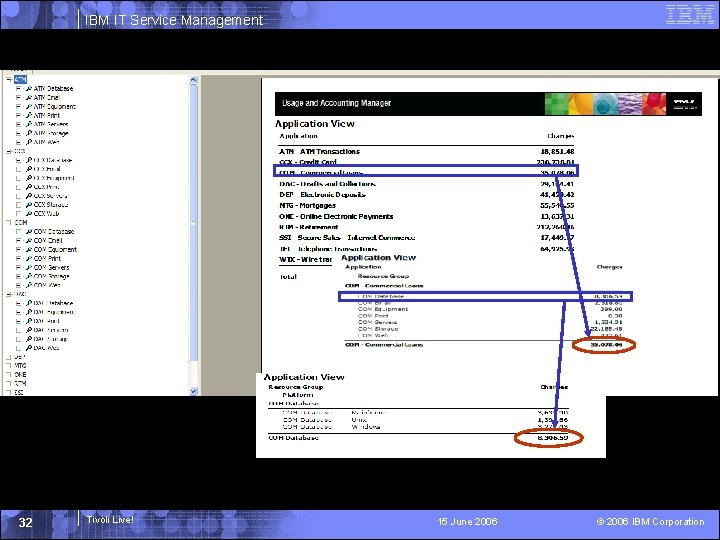Tick the checkbox for COM Email
Screen dimensions: 720x540
pyautogui.click(x=18, y=241)
